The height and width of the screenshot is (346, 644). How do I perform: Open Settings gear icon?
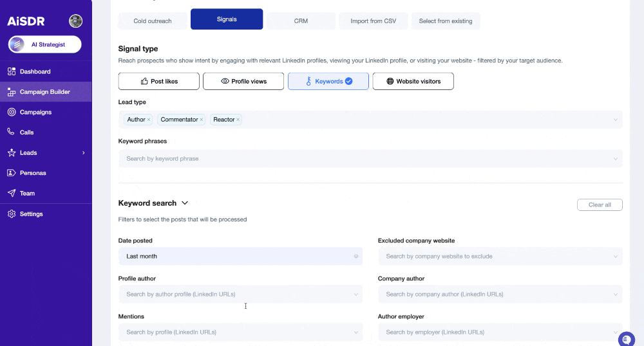12,214
